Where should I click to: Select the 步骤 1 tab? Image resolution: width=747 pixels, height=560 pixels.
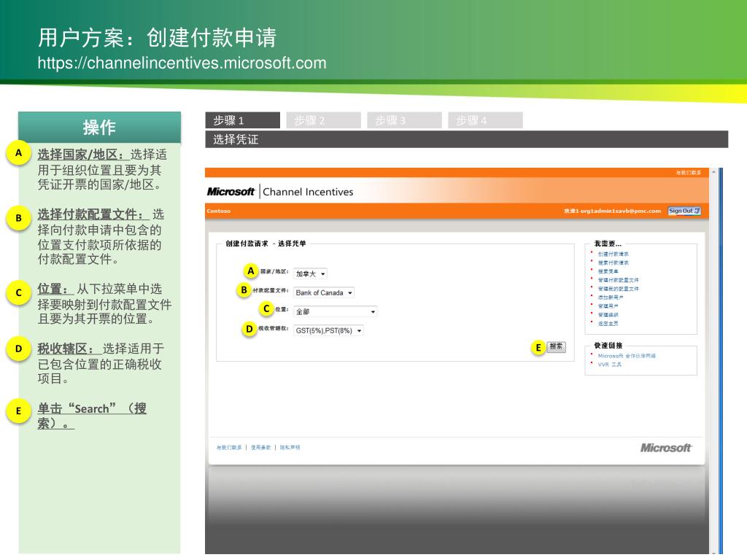click(x=242, y=120)
